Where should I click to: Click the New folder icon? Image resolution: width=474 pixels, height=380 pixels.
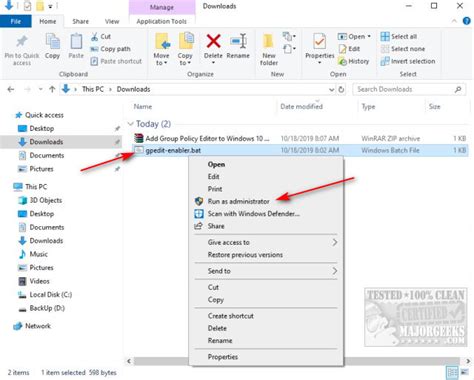click(x=268, y=41)
